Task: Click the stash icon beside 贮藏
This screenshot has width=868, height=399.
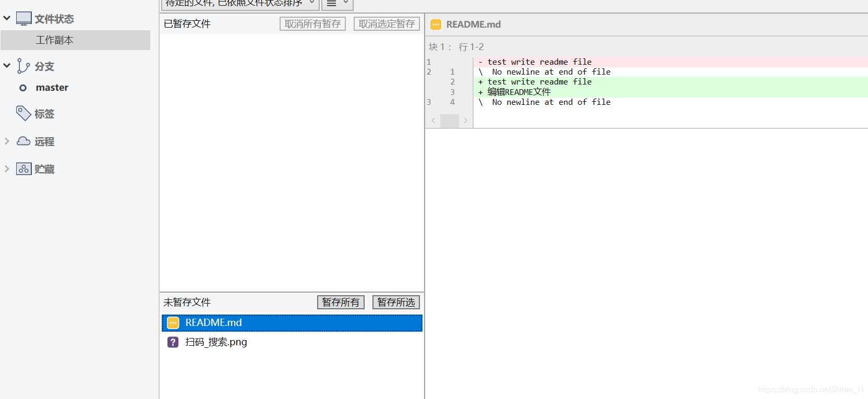Action: [x=23, y=169]
